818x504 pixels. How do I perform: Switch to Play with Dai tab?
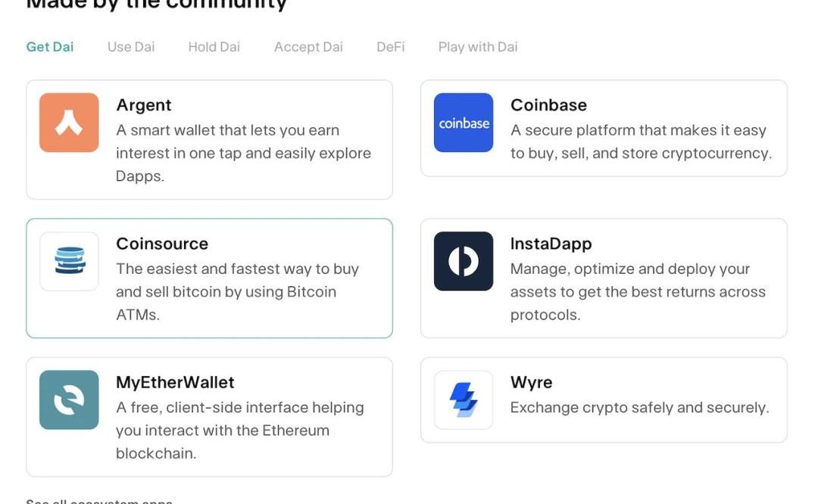(x=478, y=47)
